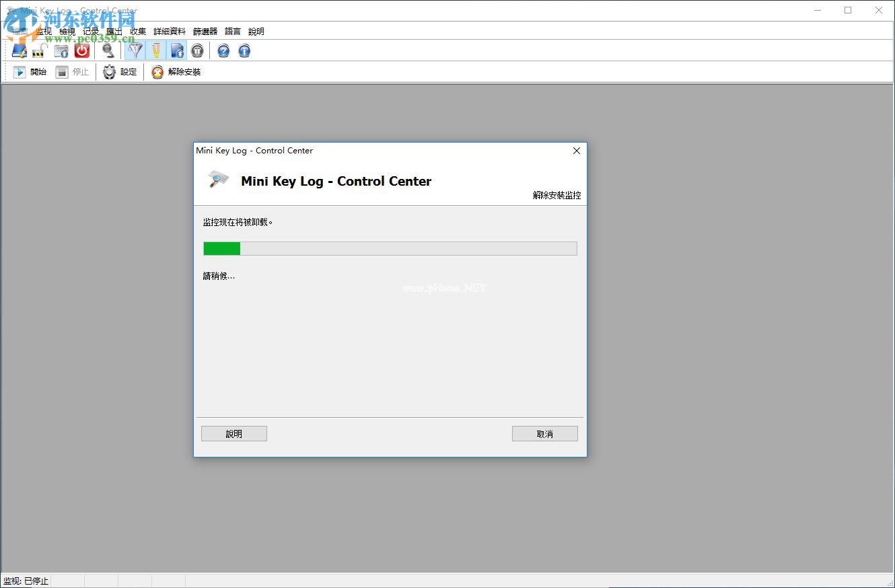Click the notebook with pencil toolbar icon
This screenshot has width=895, height=588.
tap(19, 50)
